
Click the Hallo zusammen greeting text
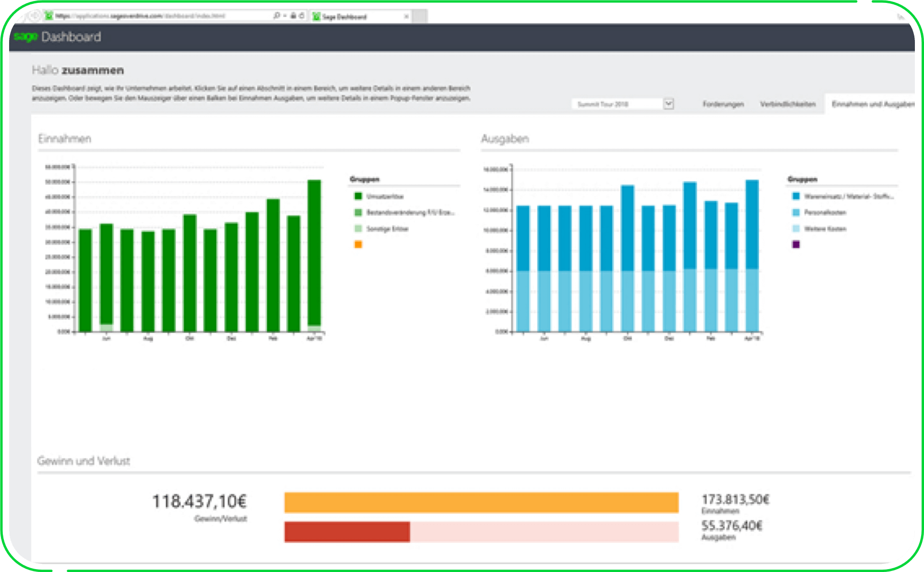[x=78, y=70]
